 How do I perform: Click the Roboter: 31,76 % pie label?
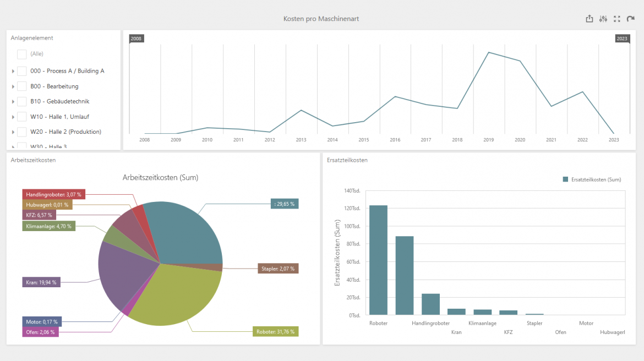[275, 331]
